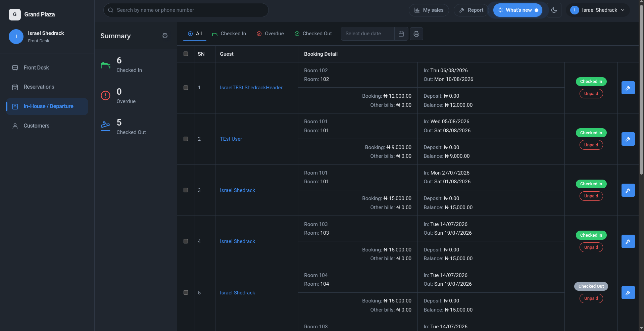This screenshot has height=331, width=644.
Task: Switch to the Checked In tab
Action: pos(229,34)
